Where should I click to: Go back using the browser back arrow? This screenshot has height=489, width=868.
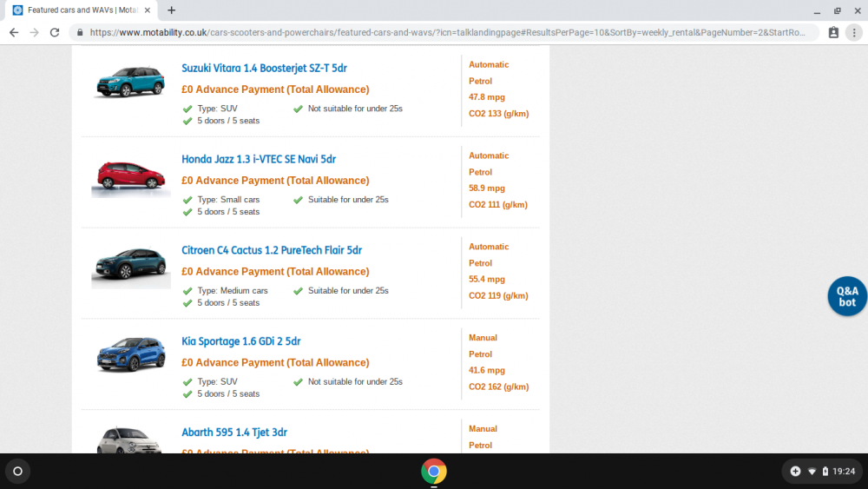coord(14,33)
